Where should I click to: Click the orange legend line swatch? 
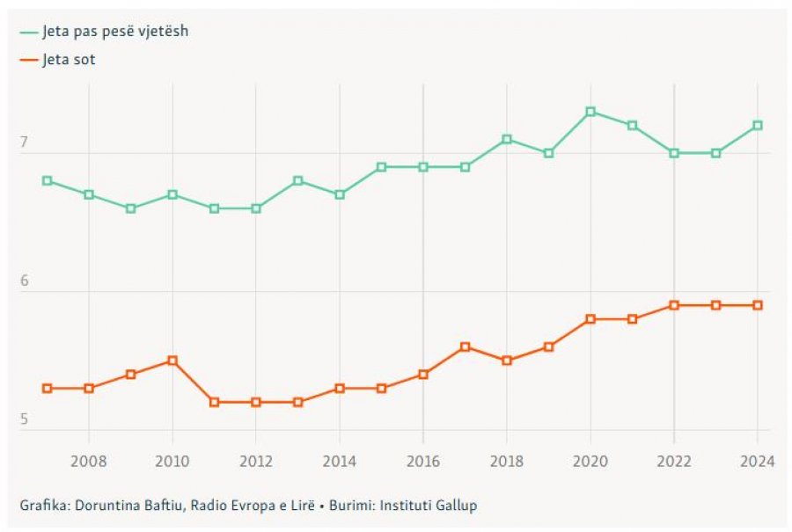point(29,60)
